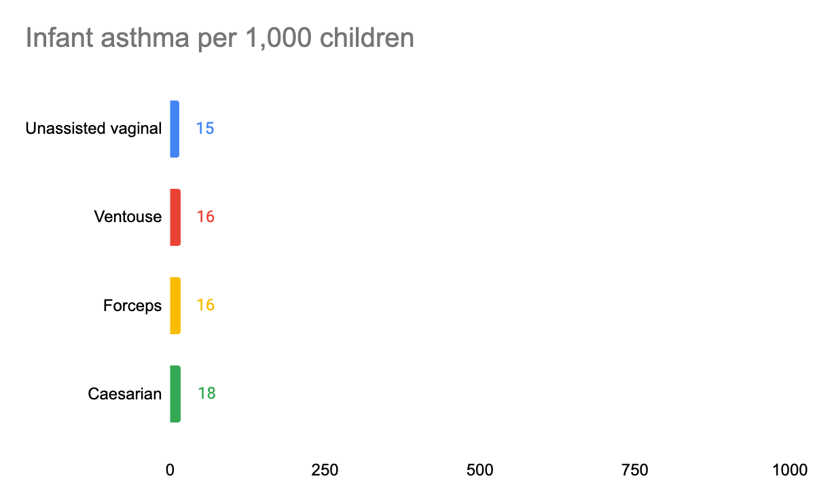Click the 500 tick on the horizontal axis
Image resolution: width=815 pixels, height=504 pixels.
479,470
